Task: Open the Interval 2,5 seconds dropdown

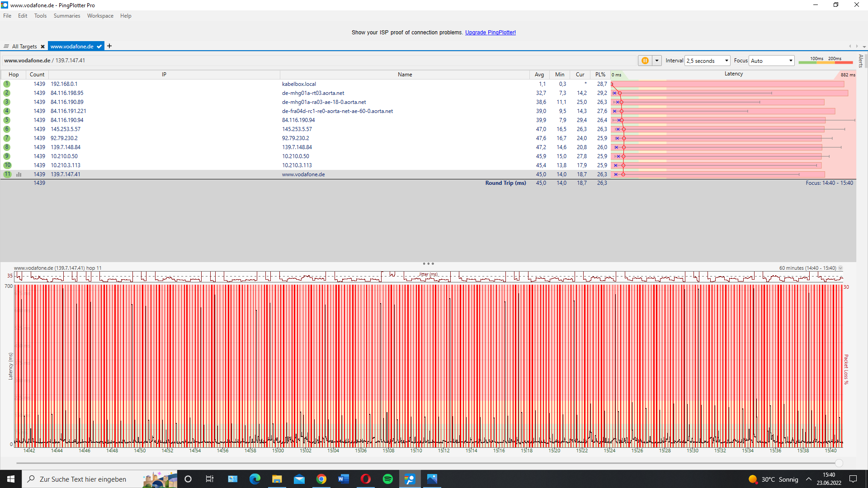Action: pos(708,61)
